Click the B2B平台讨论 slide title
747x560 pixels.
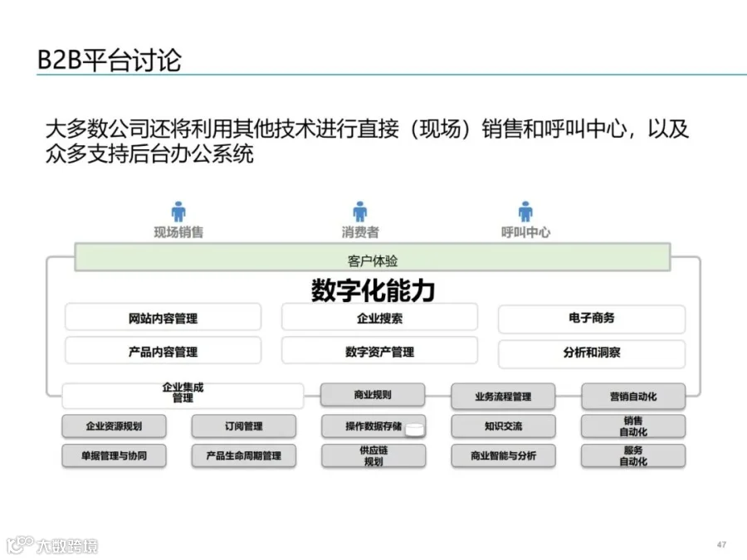109,61
